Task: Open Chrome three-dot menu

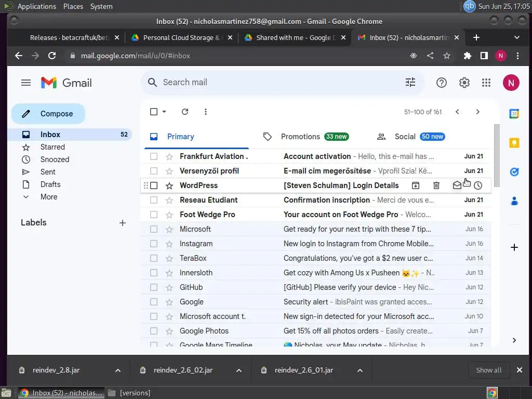Action: pos(517,56)
